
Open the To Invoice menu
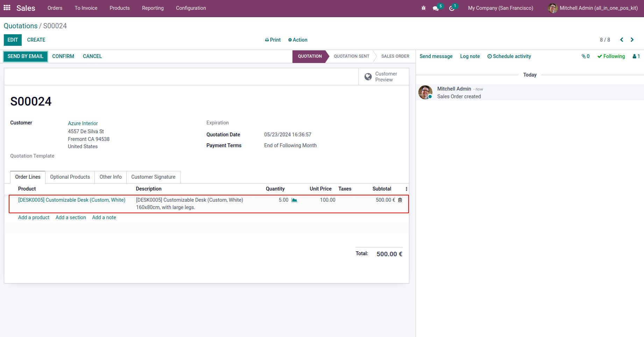click(86, 8)
